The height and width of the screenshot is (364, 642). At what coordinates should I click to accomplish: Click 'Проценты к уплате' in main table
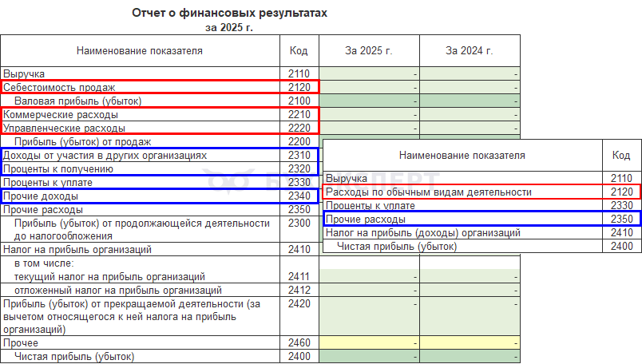pos(48,182)
